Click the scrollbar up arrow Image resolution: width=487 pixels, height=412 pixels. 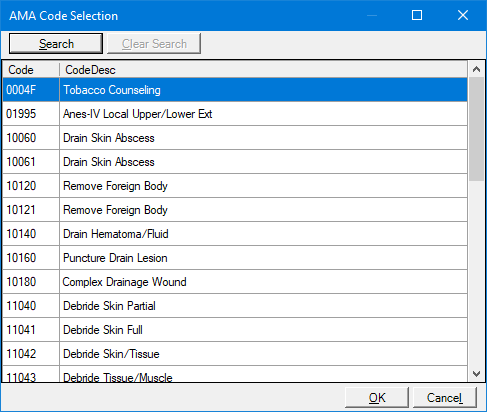(x=476, y=69)
